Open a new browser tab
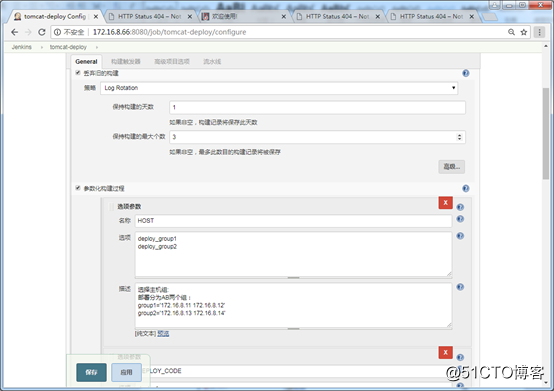This screenshot has width=554, height=391. 489,17
